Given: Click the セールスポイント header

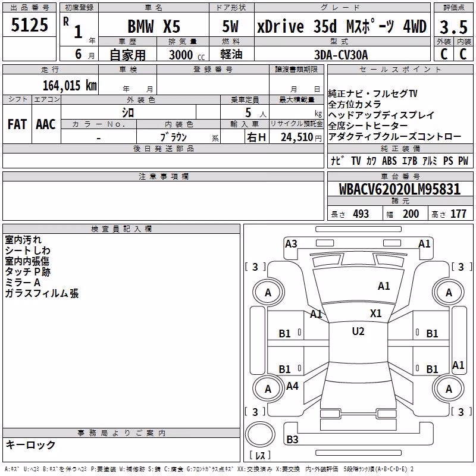Looking at the screenshot, I should (x=400, y=70).
